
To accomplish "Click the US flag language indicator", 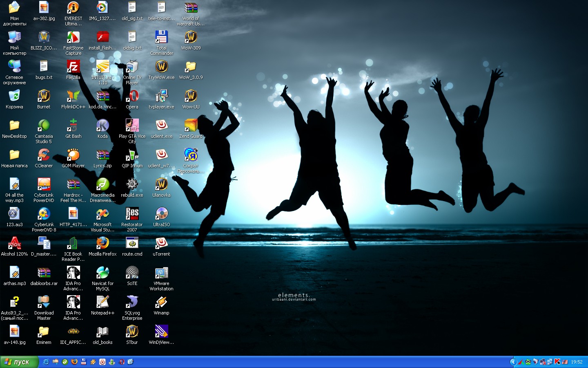I will click(x=565, y=362).
